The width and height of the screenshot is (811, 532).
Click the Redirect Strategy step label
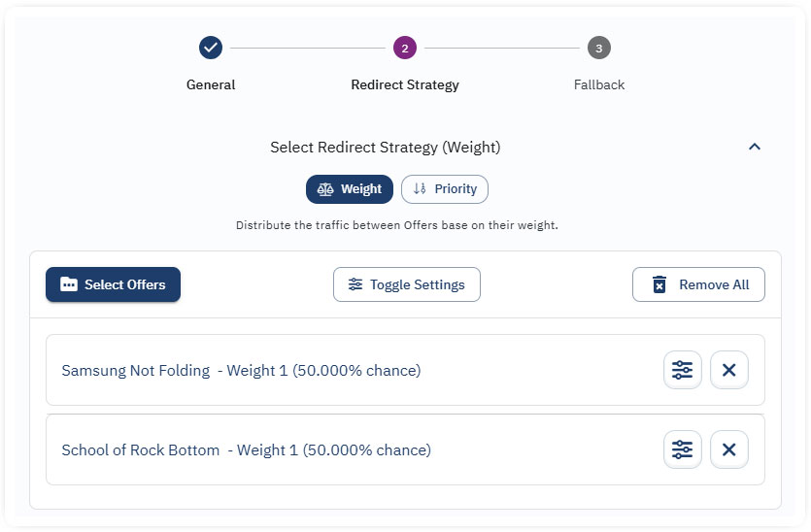405,84
